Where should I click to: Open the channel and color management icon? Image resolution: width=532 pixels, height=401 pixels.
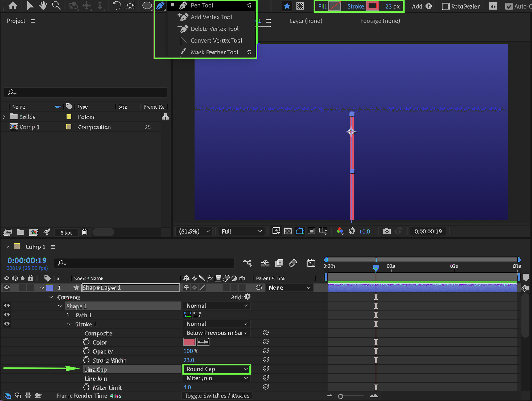[340, 231]
